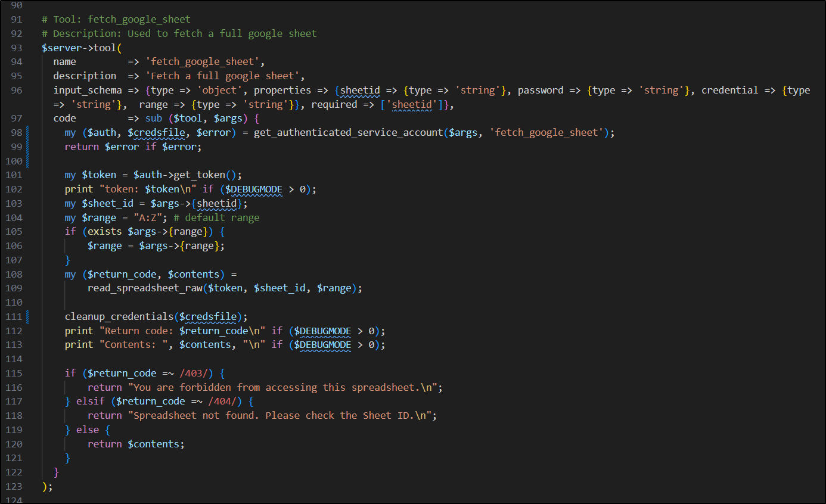The image size is (826, 504).
Task: Click line number 93 in the gutter
Action: tap(16, 48)
